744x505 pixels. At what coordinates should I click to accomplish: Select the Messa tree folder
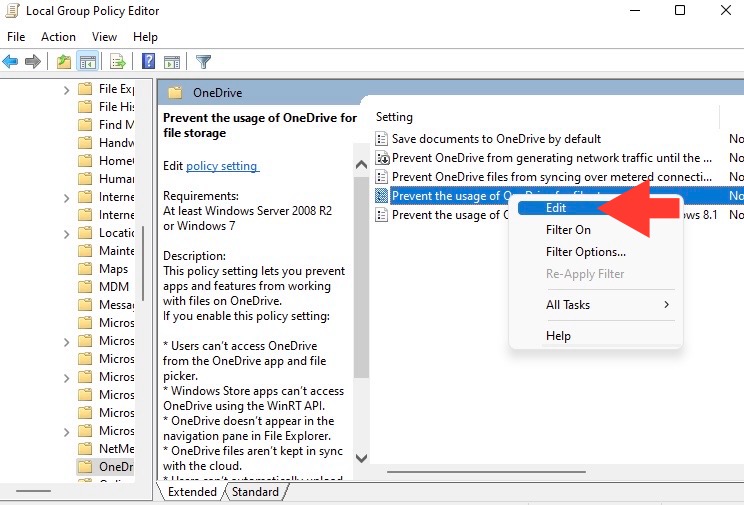coord(106,305)
